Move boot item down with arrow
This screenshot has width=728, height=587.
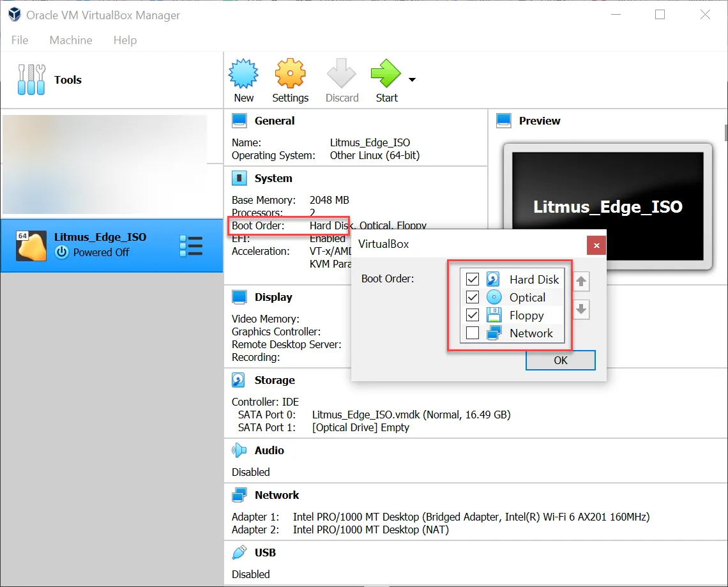[581, 309]
